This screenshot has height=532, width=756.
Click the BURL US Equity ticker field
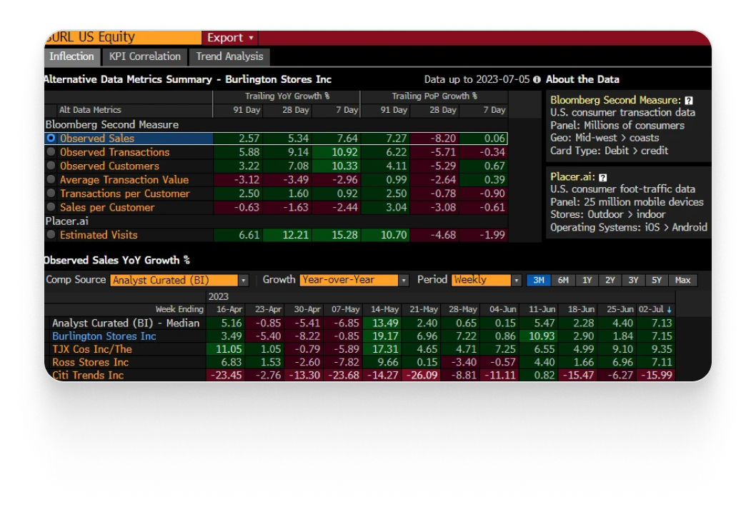pos(123,38)
